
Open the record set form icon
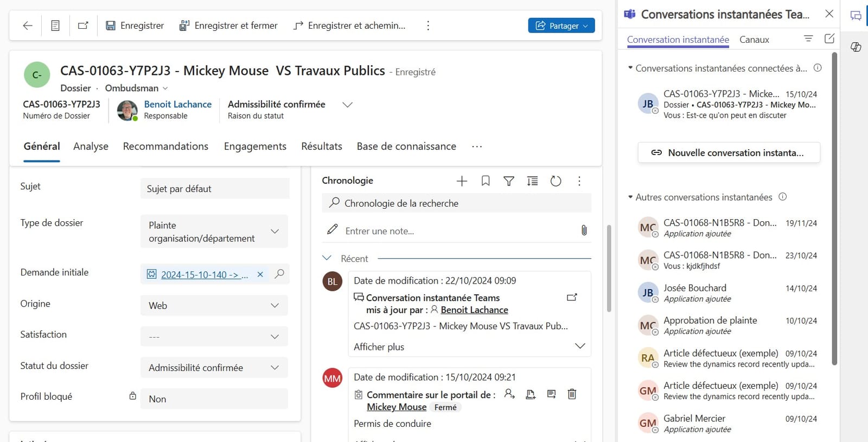coord(55,25)
